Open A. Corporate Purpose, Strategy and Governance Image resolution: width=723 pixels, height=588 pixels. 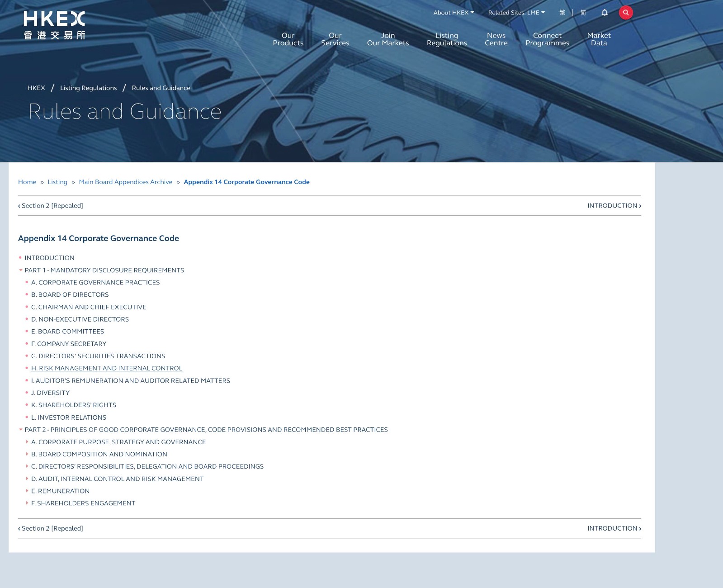(x=118, y=442)
